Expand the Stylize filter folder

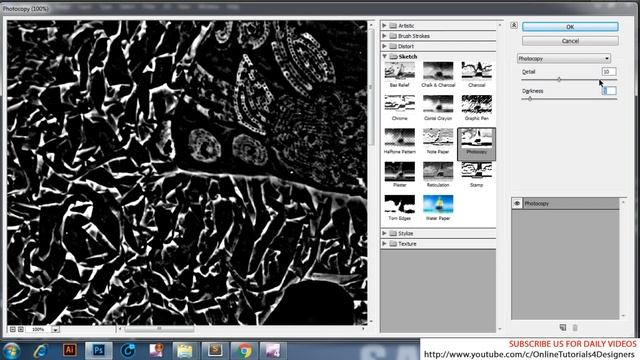click(x=384, y=233)
